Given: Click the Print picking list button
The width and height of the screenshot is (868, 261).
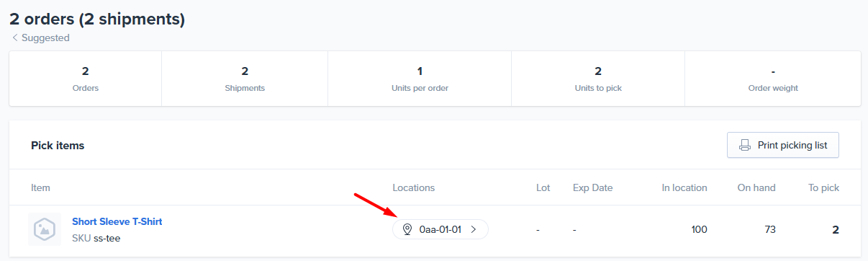Looking at the screenshot, I should pyautogui.click(x=783, y=145).
